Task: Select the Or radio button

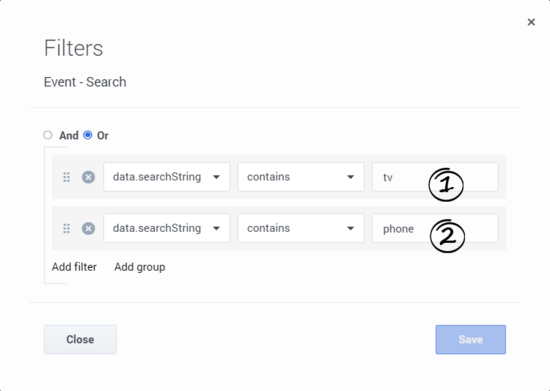Action: 88,135
